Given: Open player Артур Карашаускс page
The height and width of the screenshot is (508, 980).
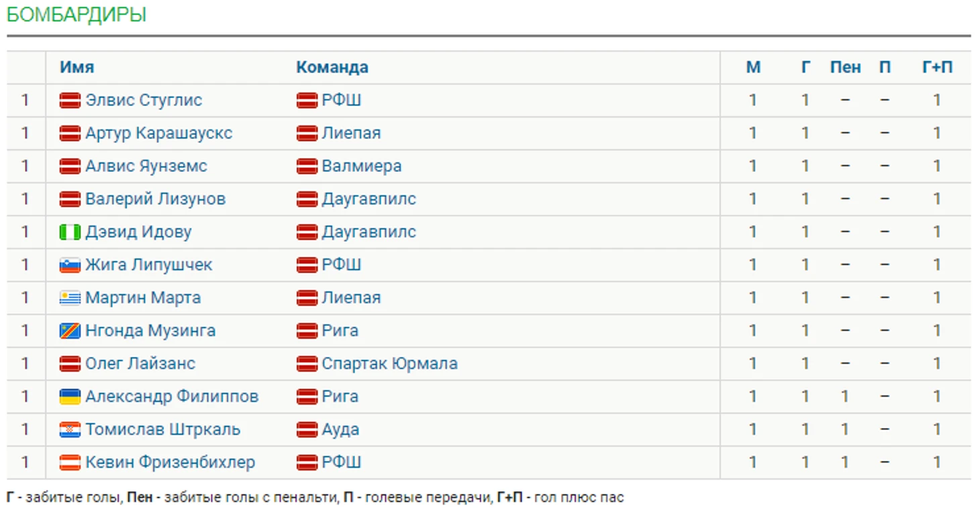Looking at the screenshot, I should (x=158, y=134).
